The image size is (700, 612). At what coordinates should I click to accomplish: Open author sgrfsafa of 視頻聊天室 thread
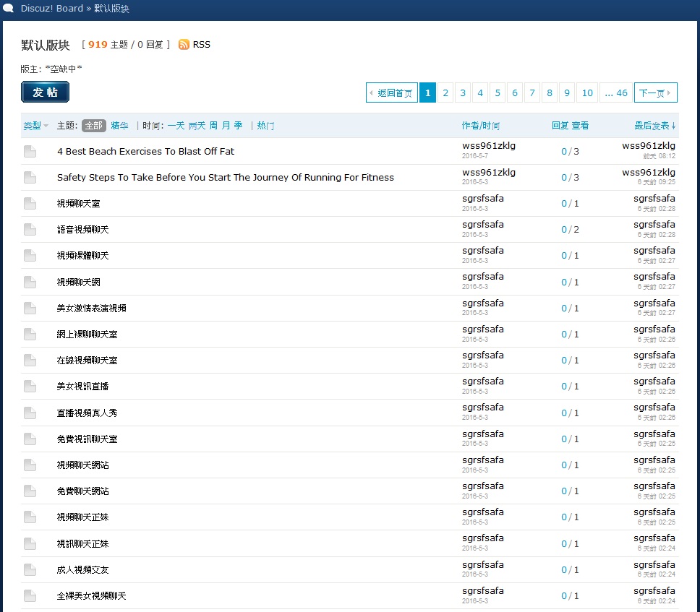click(x=483, y=199)
